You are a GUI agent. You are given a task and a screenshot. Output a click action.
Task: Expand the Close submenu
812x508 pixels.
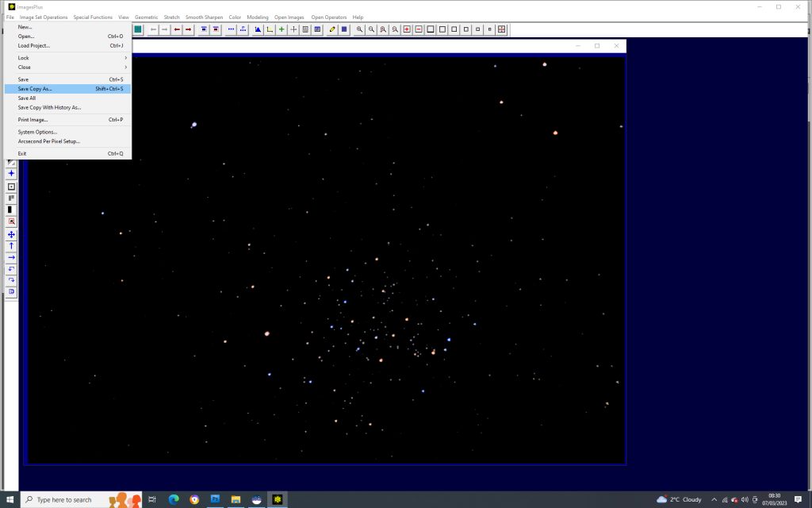coord(68,67)
